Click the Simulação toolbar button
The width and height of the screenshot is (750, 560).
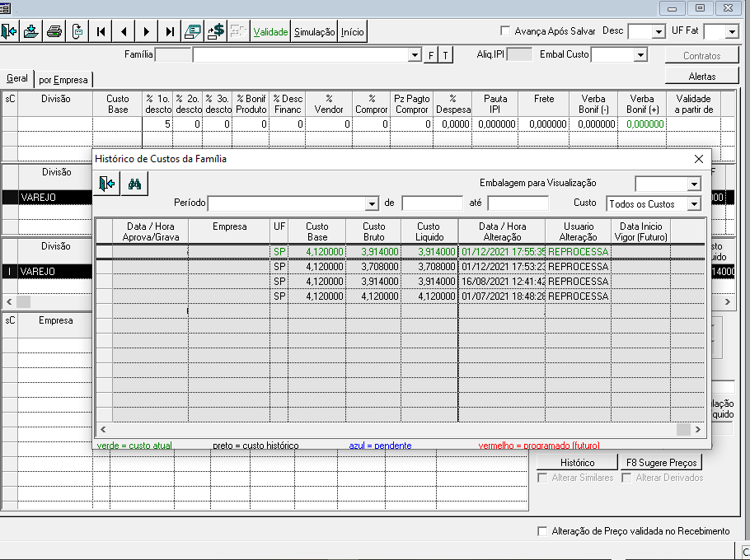(314, 31)
